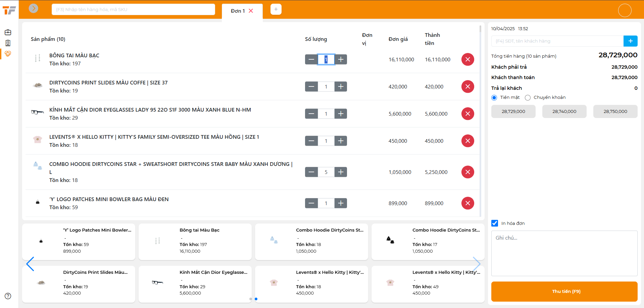644x308 pixels.
Task: Show previous product page with left arrow
Action: 30,264
